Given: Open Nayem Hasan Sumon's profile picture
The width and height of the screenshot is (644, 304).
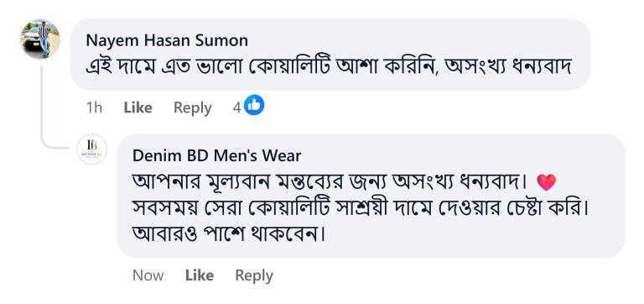Looking at the screenshot, I should coord(40,39).
